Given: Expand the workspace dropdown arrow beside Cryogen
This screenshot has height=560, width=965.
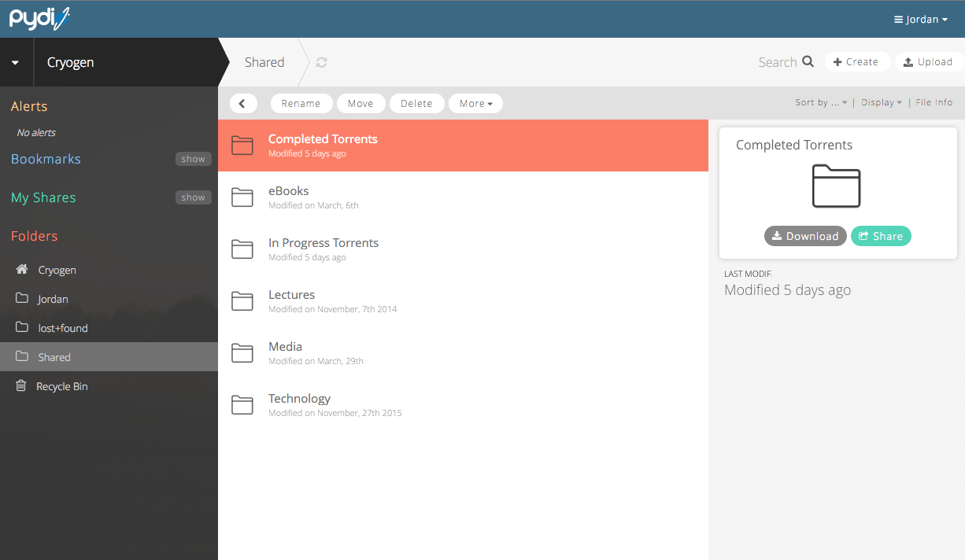Looking at the screenshot, I should coord(16,62).
